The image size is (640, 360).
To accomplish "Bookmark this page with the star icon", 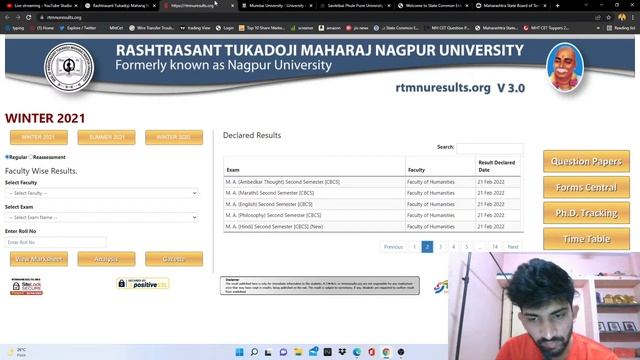I will click(609, 18).
